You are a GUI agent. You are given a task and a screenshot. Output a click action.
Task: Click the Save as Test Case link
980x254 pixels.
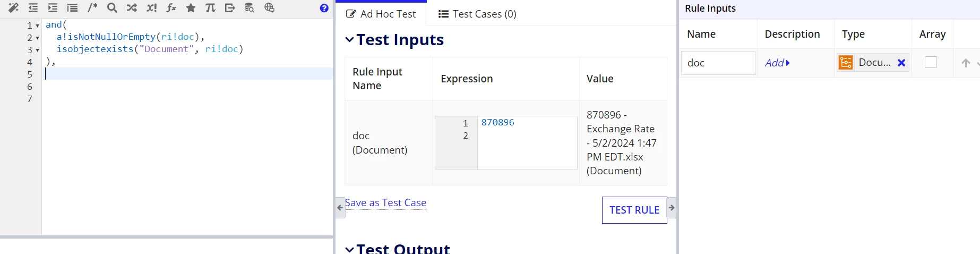tap(385, 203)
